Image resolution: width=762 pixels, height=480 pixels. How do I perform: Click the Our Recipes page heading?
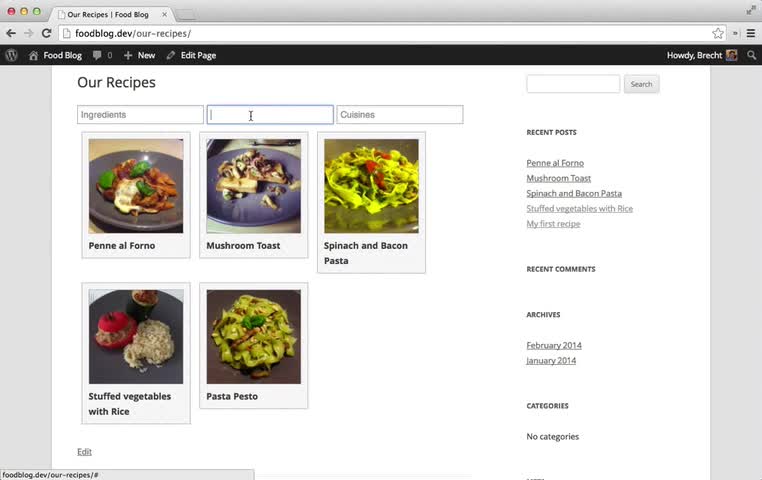coord(117,82)
